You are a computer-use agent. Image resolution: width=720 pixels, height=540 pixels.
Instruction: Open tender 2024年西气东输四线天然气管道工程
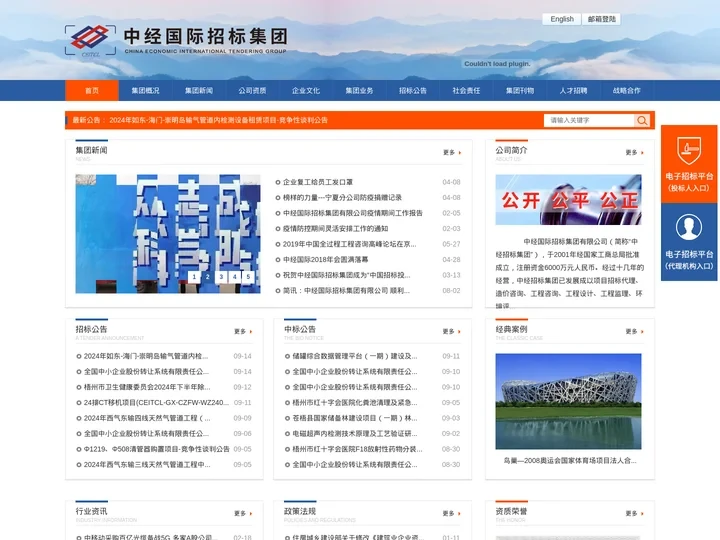tap(147, 418)
